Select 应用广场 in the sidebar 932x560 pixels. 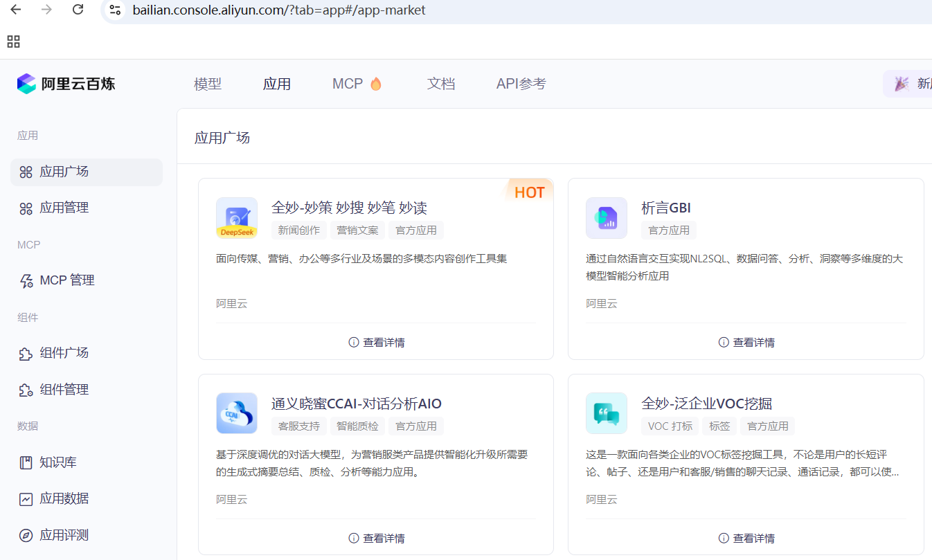coord(87,172)
